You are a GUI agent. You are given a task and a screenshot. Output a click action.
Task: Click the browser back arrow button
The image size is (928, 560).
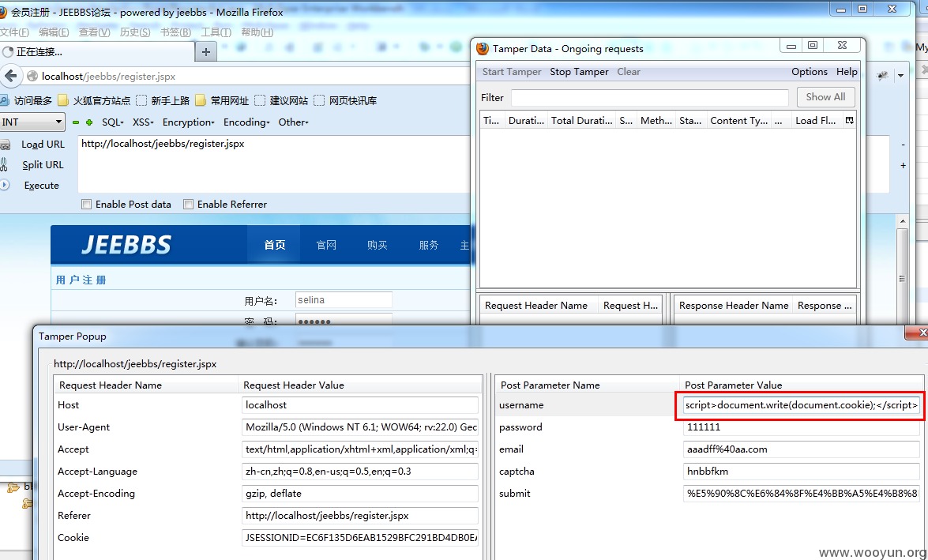point(10,76)
